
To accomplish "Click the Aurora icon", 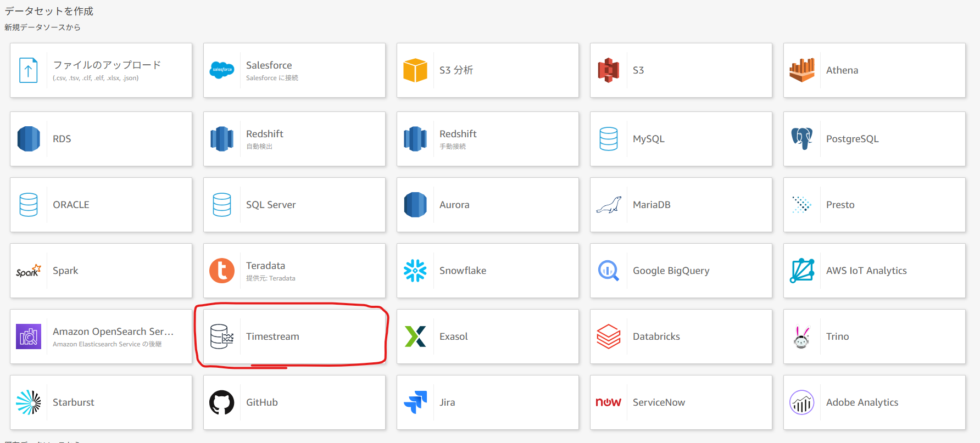I will [x=415, y=205].
